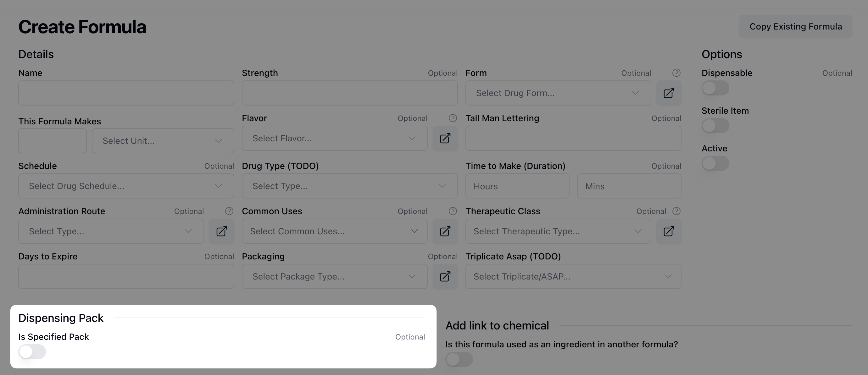Click Flavor help question mark icon
Image resolution: width=868 pixels, height=375 pixels.
click(x=453, y=118)
